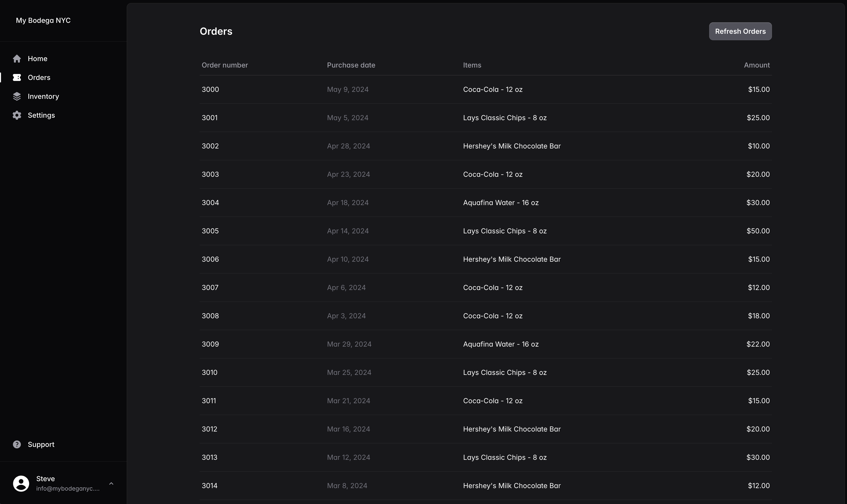Click the Settings gear icon

tap(17, 115)
